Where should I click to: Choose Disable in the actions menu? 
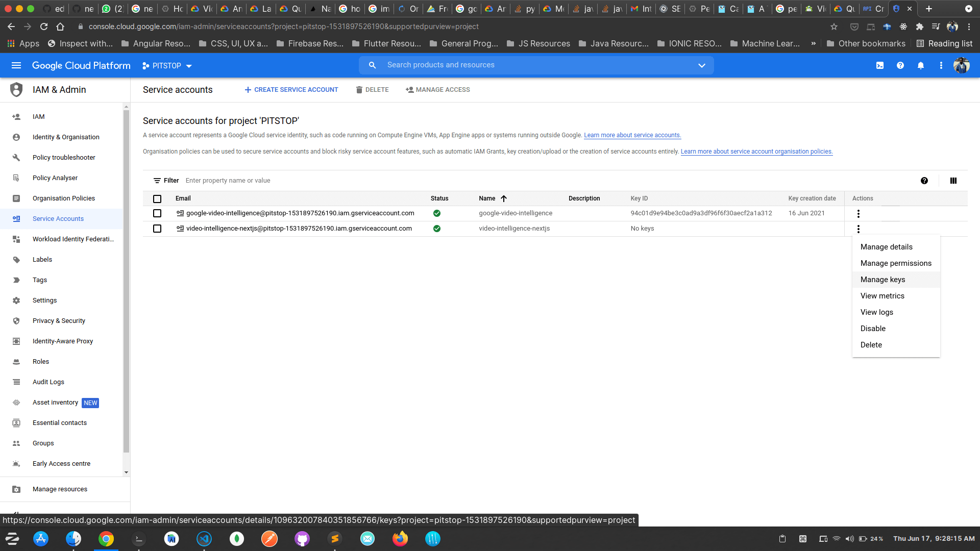tap(873, 329)
